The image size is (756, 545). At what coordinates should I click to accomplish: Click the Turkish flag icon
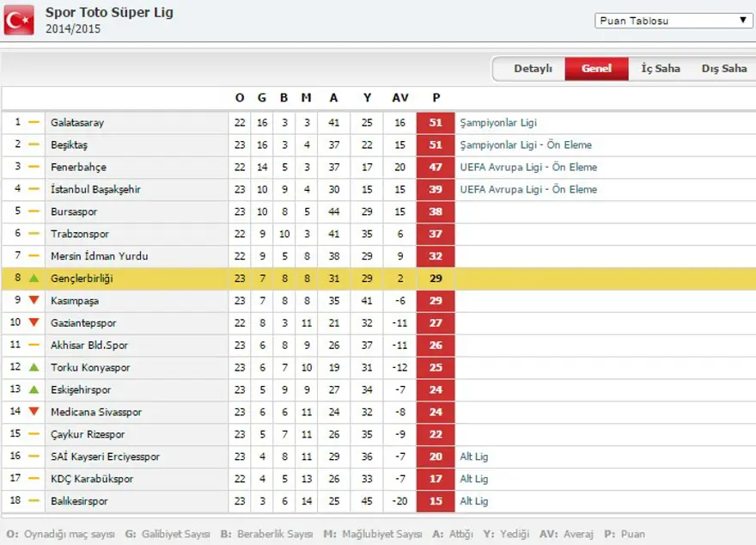click(x=19, y=20)
